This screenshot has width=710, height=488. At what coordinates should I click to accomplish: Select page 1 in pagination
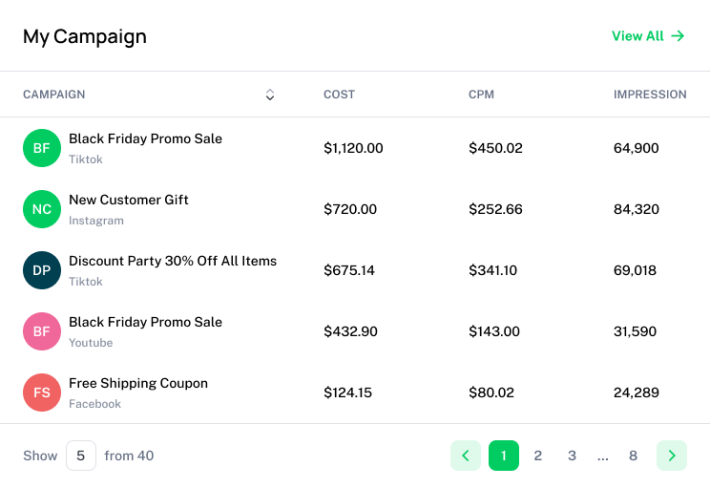(x=504, y=456)
